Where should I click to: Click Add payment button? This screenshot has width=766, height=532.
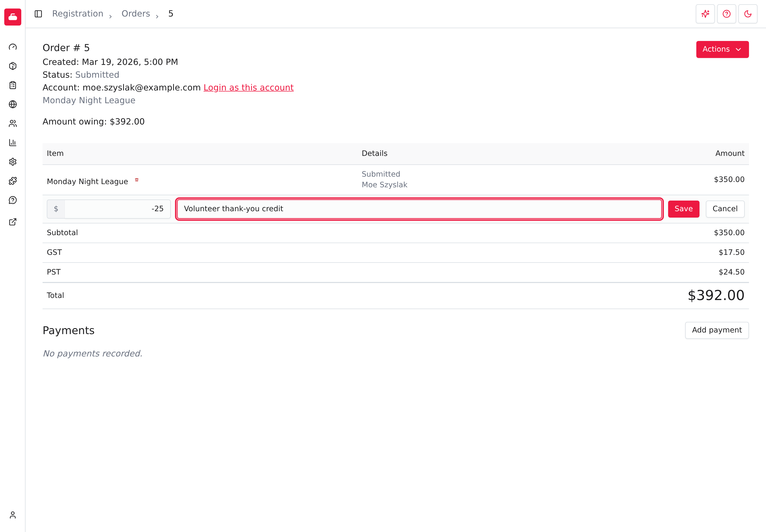coord(717,330)
